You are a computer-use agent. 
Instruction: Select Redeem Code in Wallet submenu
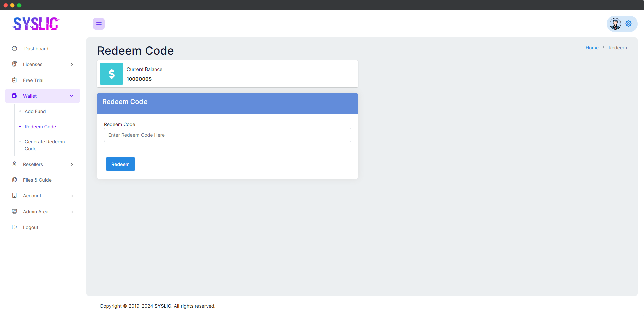coord(40,127)
